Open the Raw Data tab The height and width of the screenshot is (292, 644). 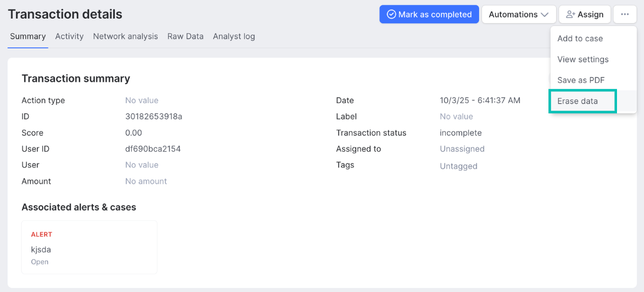[x=185, y=37]
